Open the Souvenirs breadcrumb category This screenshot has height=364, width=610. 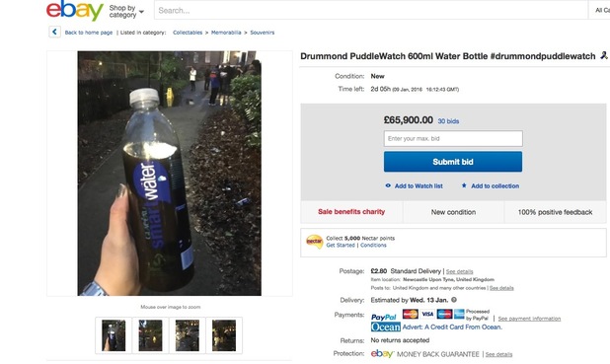(263, 33)
